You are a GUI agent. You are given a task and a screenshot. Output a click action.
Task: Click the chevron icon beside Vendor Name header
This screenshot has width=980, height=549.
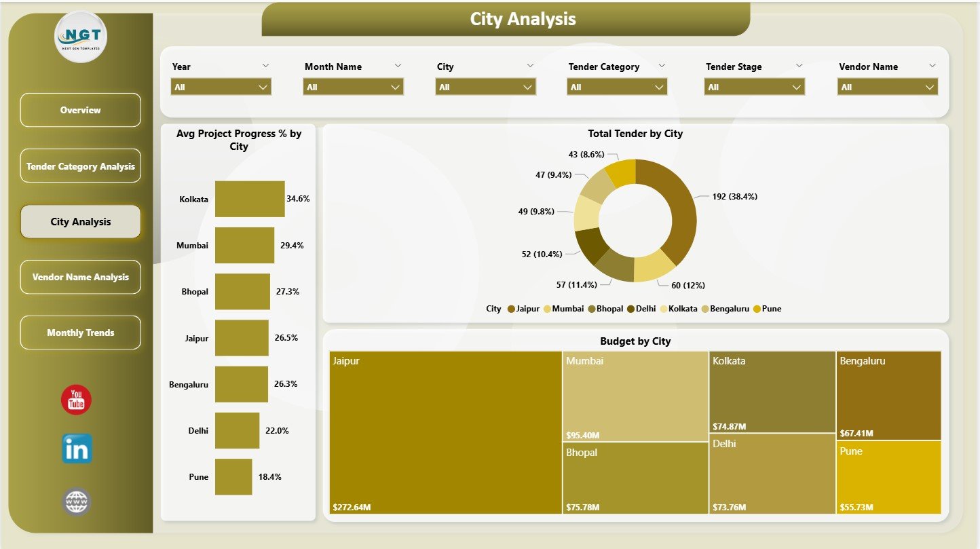point(932,66)
